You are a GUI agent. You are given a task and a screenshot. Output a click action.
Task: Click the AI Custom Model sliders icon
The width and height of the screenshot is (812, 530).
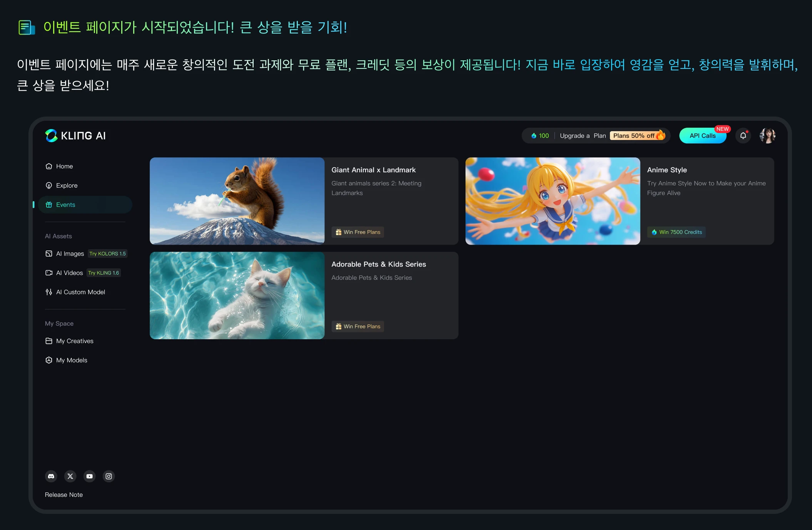[49, 292]
